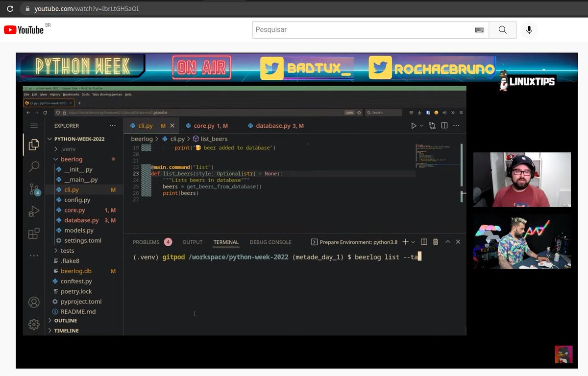This screenshot has width=588, height=376.
Task: Click the beerlog breadcrumb segment
Action: (x=142, y=139)
